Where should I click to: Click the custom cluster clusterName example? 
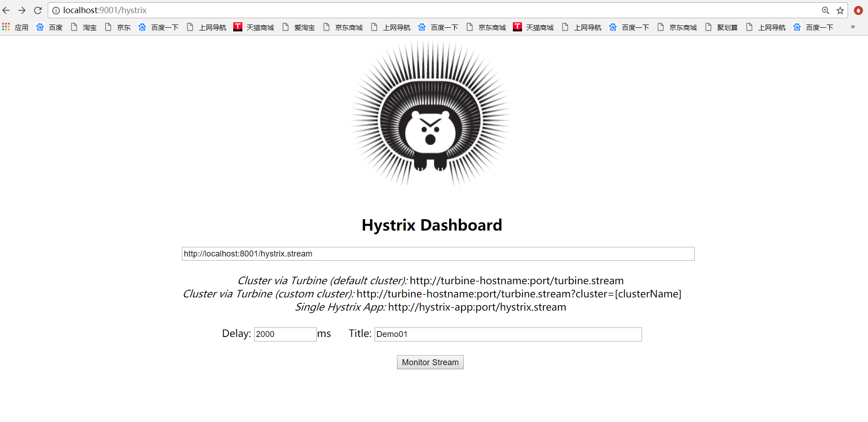tap(432, 294)
